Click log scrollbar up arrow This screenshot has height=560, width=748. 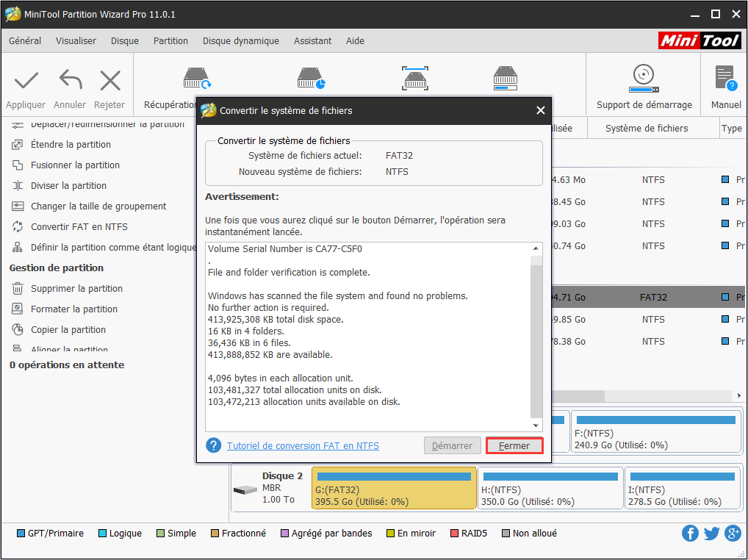pyautogui.click(x=536, y=248)
